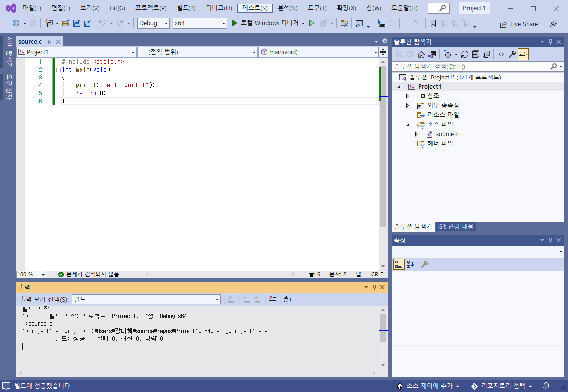Open the 파일(F) menu
This screenshot has width=568, height=392.
click(31, 8)
